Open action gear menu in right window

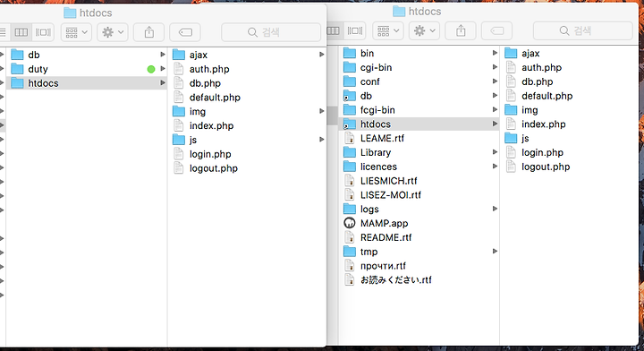424,30
